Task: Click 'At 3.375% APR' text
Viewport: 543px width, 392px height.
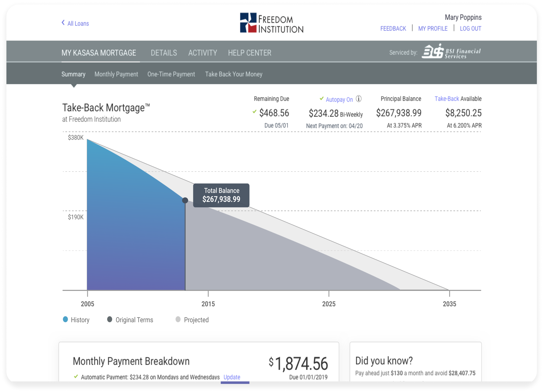Action: click(404, 125)
